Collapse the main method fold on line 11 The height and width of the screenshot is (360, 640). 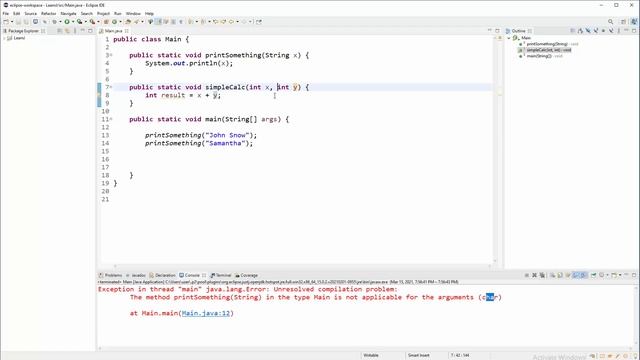click(111, 119)
